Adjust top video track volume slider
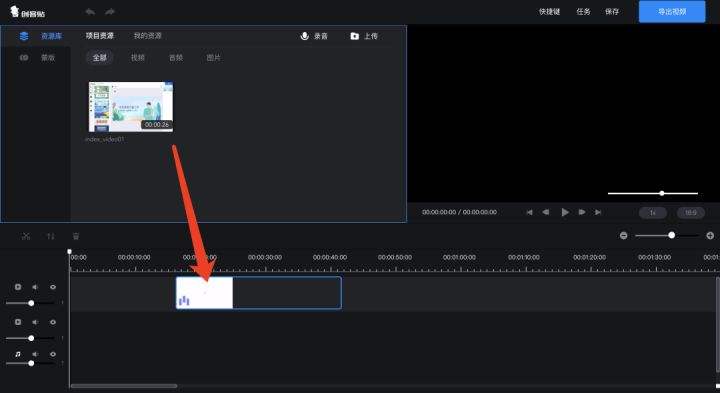The height and width of the screenshot is (393, 720). (30, 303)
